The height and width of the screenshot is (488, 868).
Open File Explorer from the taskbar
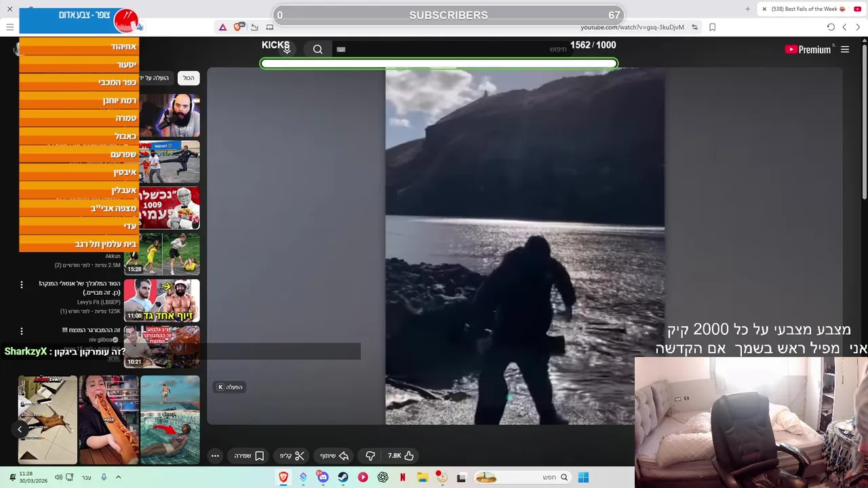(422, 477)
